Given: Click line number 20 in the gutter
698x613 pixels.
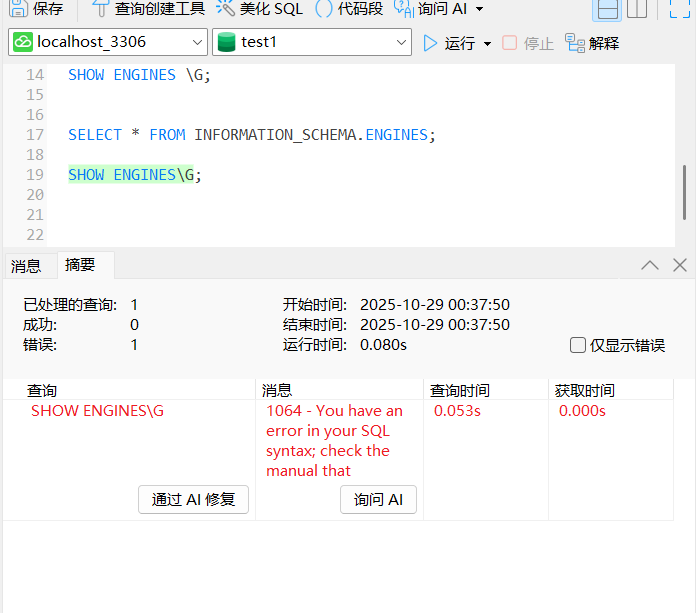Looking at the screenshot, I should tap(35, 195).
